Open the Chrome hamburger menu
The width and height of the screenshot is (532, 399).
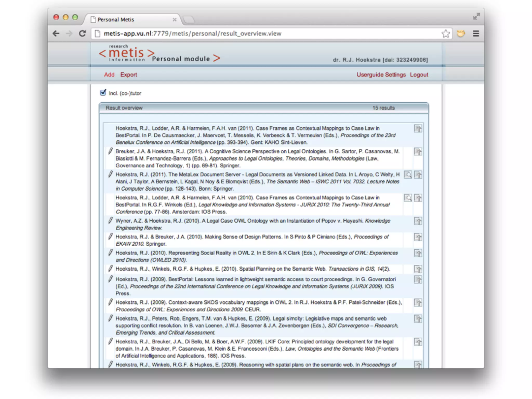click(476, 34)
